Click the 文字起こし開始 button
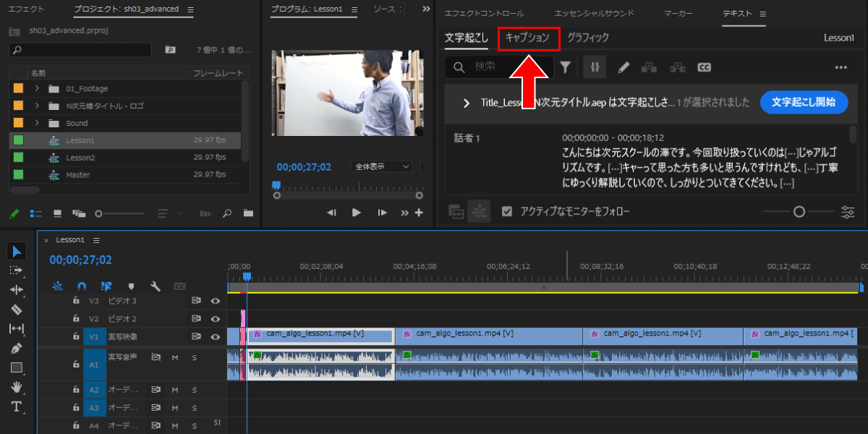 (804, 102)
